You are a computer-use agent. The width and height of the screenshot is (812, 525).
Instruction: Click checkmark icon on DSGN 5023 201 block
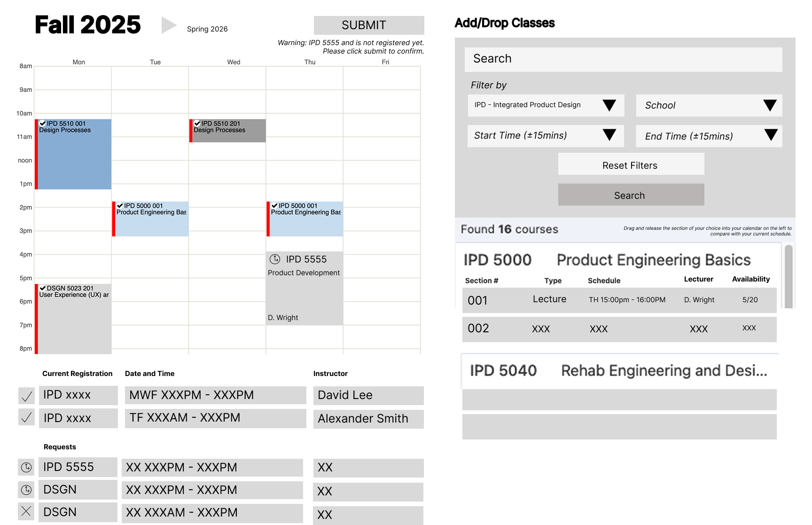[43, 288]
